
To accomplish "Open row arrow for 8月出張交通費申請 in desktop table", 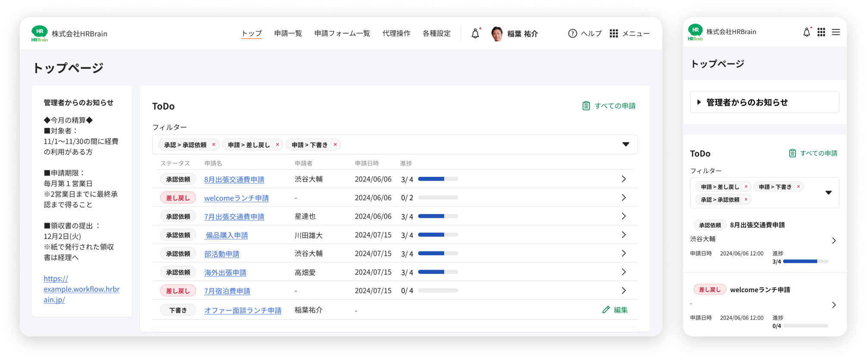I will [x=623, y=179].
